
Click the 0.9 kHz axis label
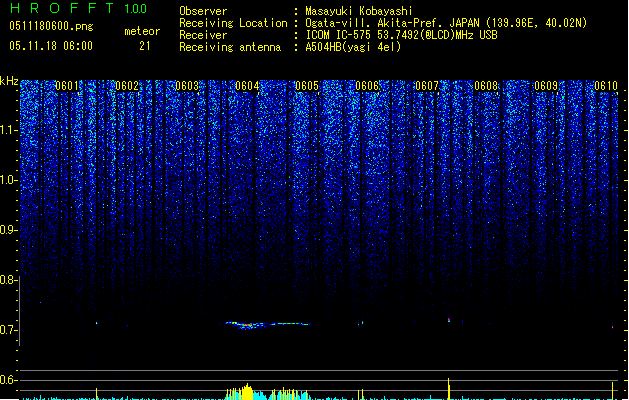tap(8, 230)
